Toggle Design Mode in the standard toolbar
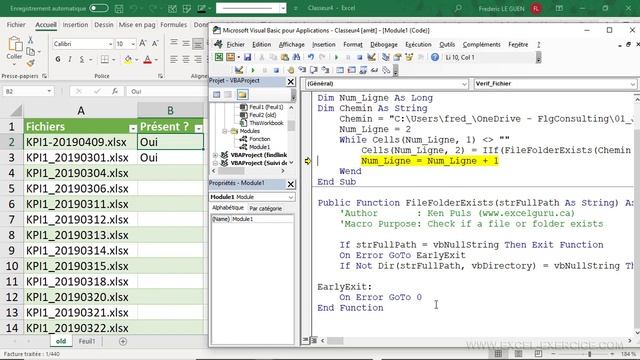The image size is (640, 360). click(371, 57)
